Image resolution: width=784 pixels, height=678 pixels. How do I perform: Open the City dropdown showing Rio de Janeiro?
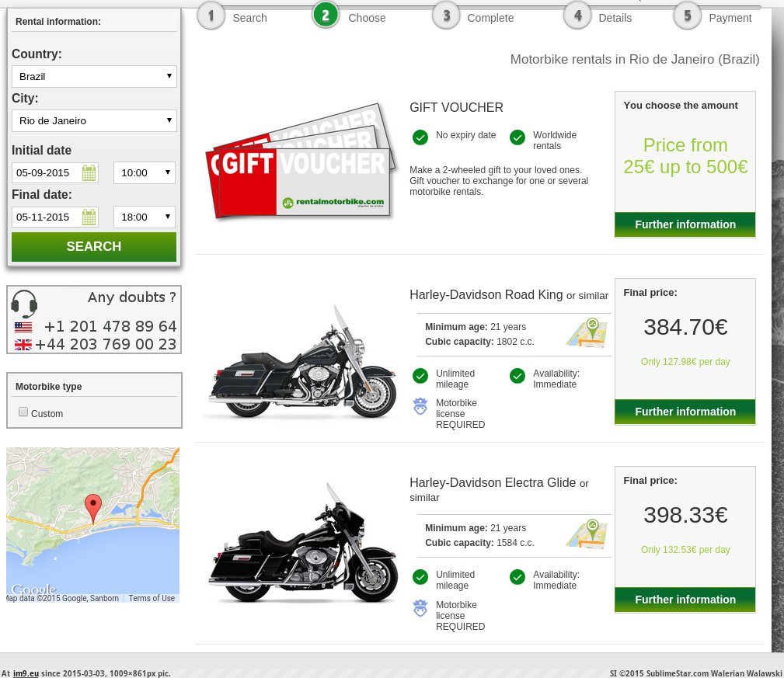[x=94, y=120]
